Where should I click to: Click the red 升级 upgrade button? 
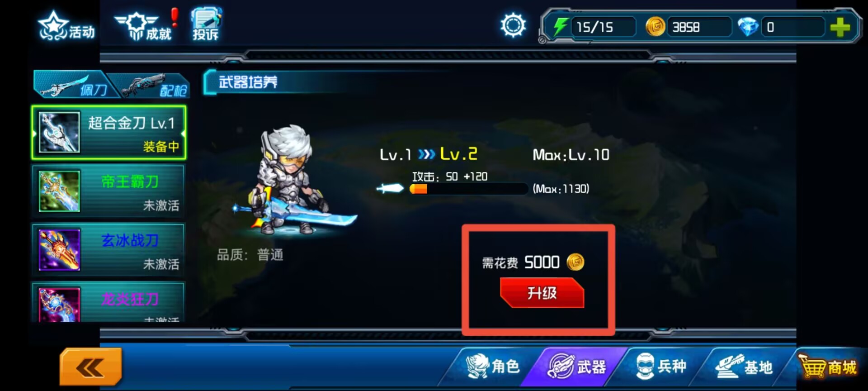(x=542, y=293)
